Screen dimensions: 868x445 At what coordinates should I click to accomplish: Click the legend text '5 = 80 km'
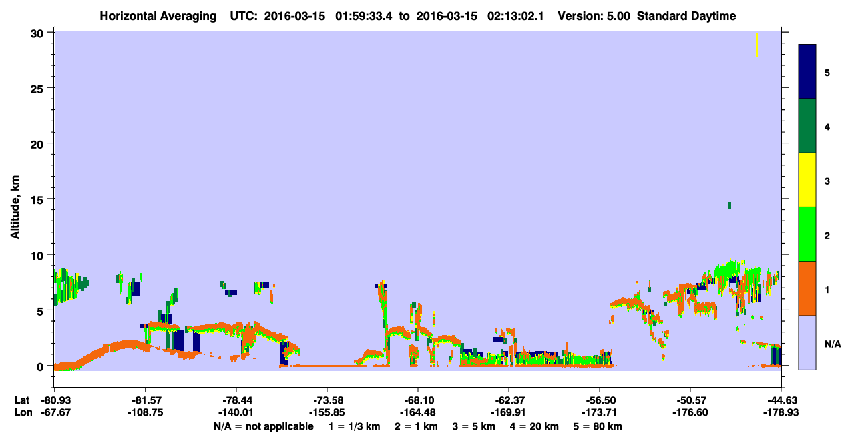(598, 426)
